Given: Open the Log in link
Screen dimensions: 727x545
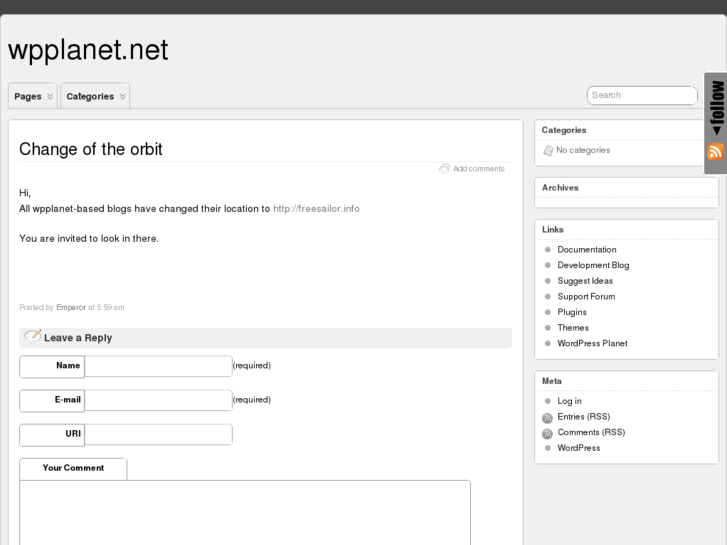Looking at the screenshot, I should coord(569,401).
